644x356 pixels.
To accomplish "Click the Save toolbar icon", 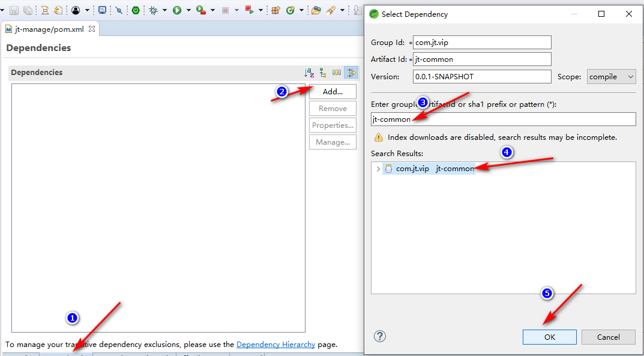I will click(14, 10).
